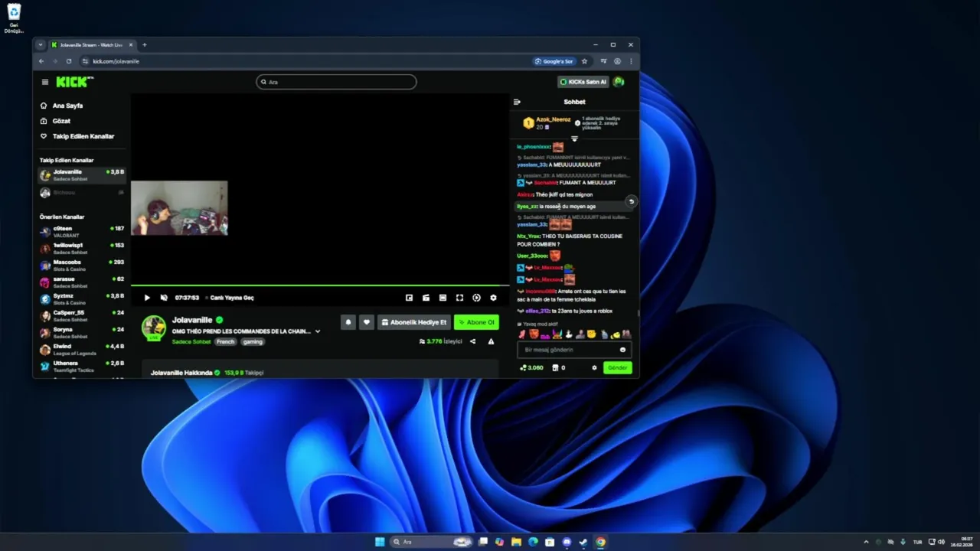Open recommended channel 1willowisp1

82,248
